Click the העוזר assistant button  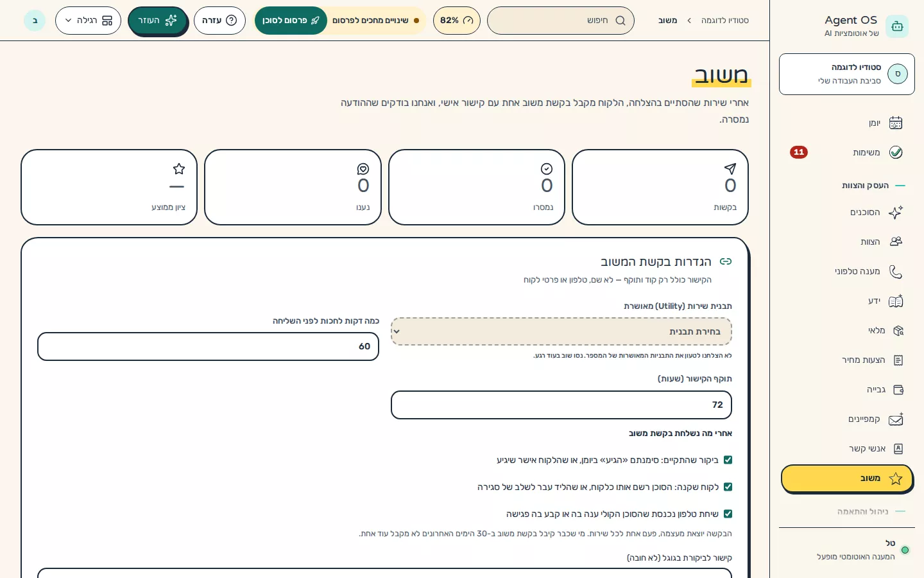point(157,21)
